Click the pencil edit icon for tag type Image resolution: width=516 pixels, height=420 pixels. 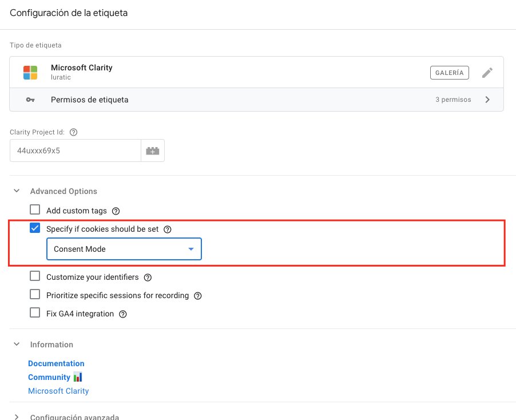[487, 73]
